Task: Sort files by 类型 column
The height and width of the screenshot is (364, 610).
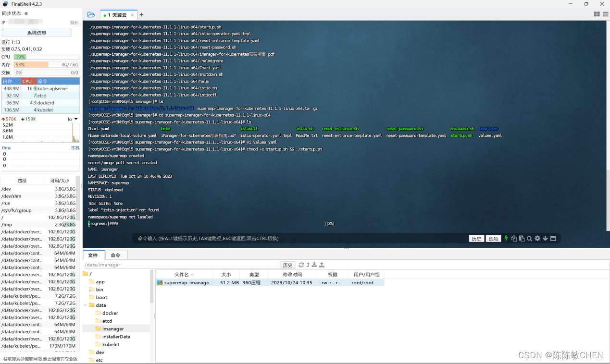Action: click(254, 275)
